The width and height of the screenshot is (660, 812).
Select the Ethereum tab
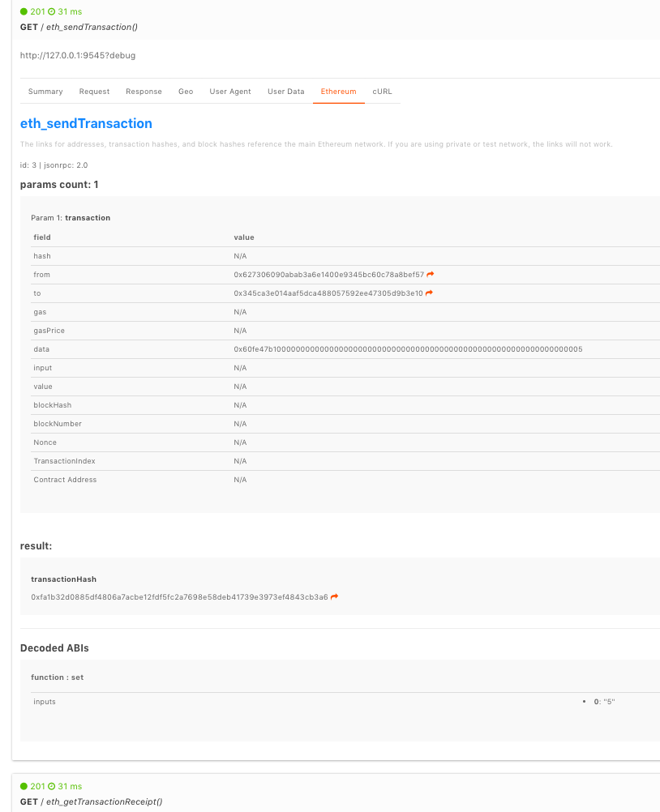point(338,91)
